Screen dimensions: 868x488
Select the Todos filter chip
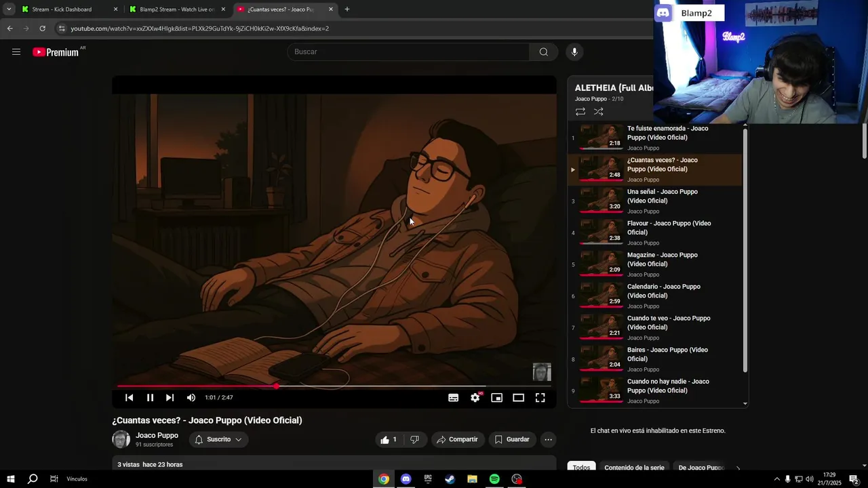click(x=581, y=468)
